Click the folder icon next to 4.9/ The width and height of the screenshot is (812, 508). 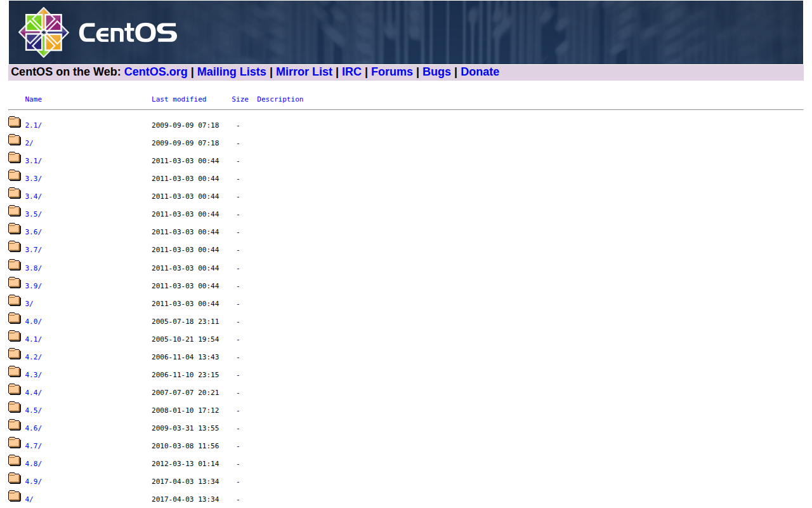coord(15,478)
